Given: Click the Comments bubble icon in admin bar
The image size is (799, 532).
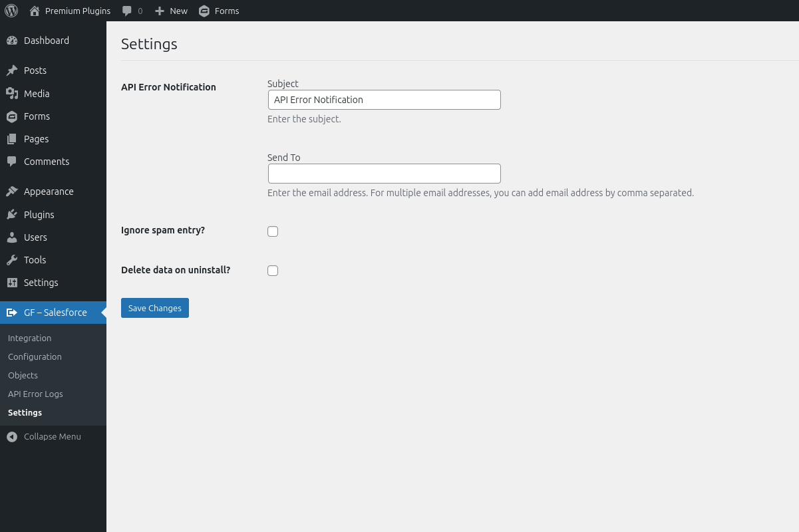Looking at the screenshot, I should pyautogui.click(x=126, y=10).
